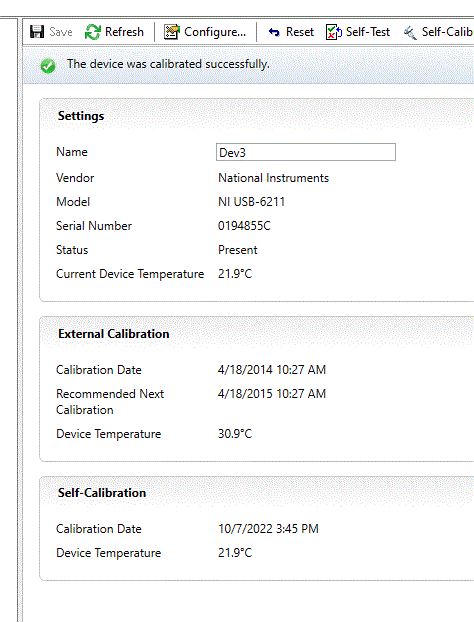
Task: Select the National Instruments vendor value
Action: point(273,178)
